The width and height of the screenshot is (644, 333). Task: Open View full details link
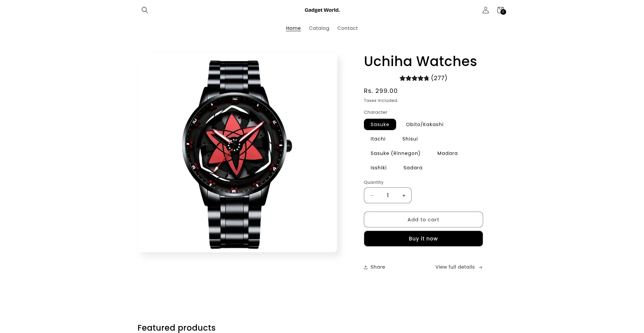459,267
